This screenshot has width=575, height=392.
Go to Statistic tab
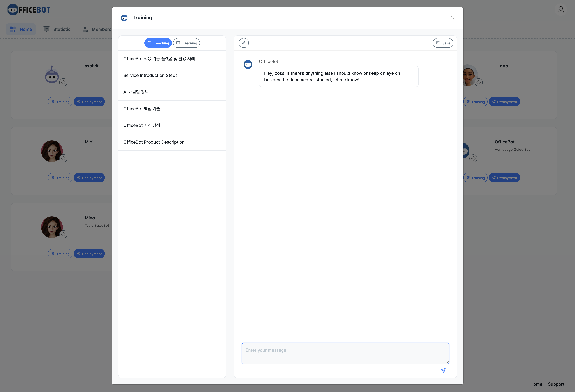pos(57,30)
